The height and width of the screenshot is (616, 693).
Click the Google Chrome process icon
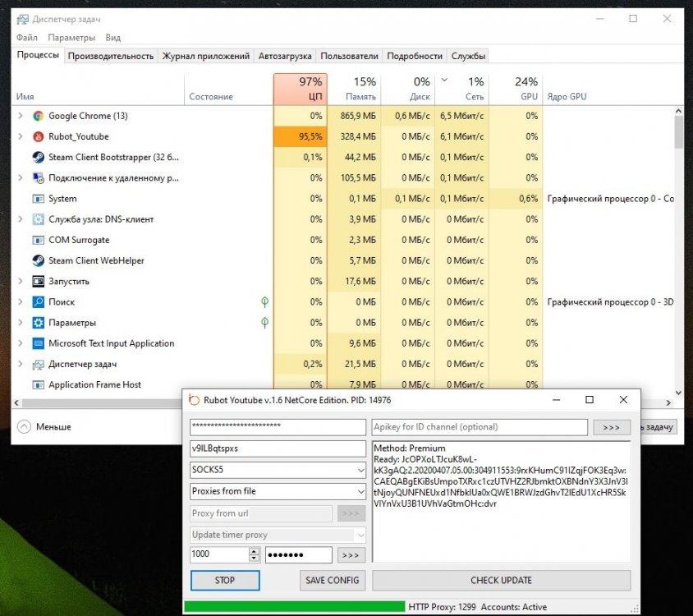[38, 116]
